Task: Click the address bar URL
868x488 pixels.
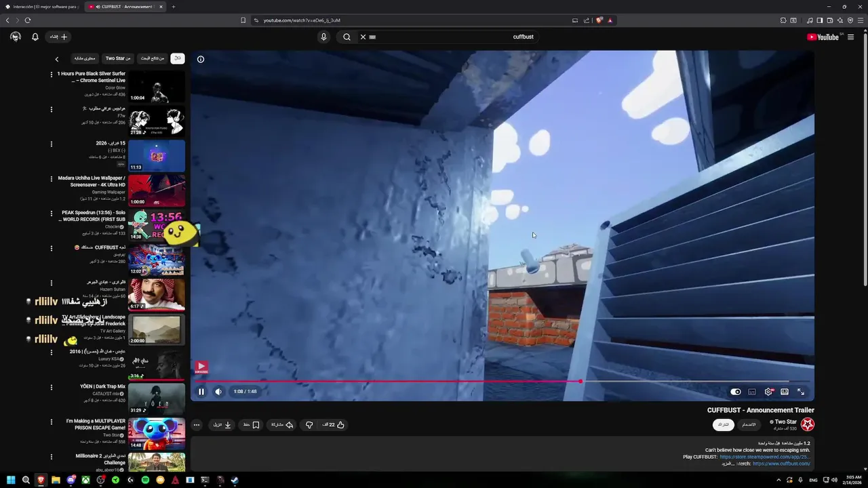Action: click(302, 20)
